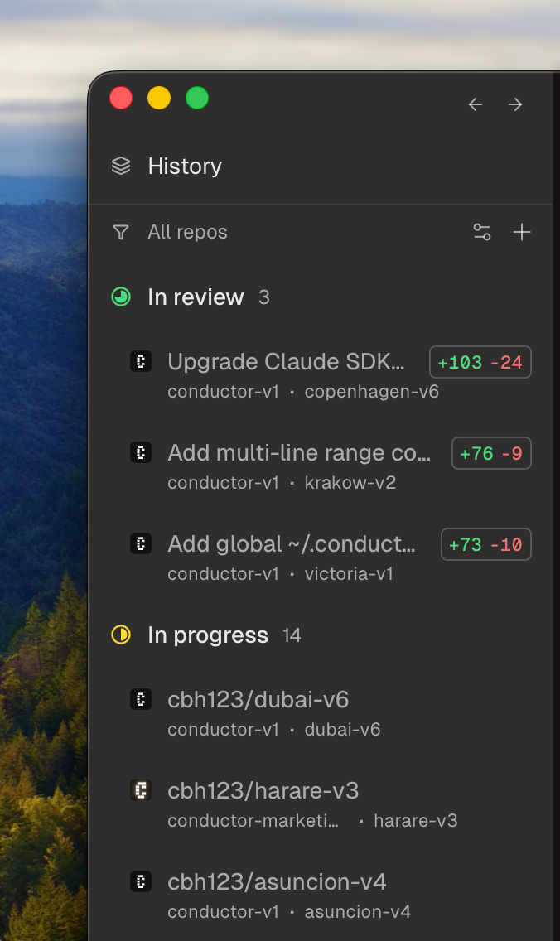Image resolution: width=560 pixels, height=941 pixels.
Task: Click the forward navigation arrow
Action: (515, 104)
